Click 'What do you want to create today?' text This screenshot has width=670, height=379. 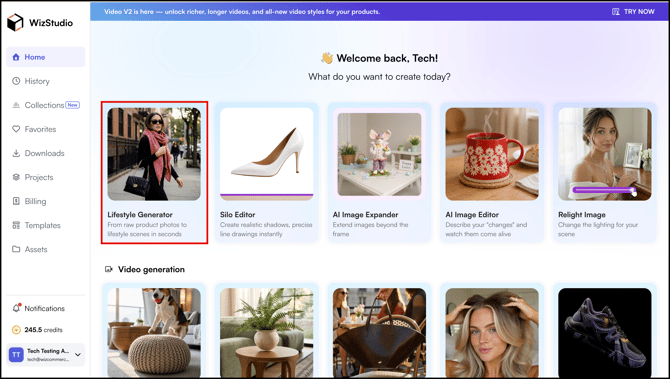[x=379, y=77]
